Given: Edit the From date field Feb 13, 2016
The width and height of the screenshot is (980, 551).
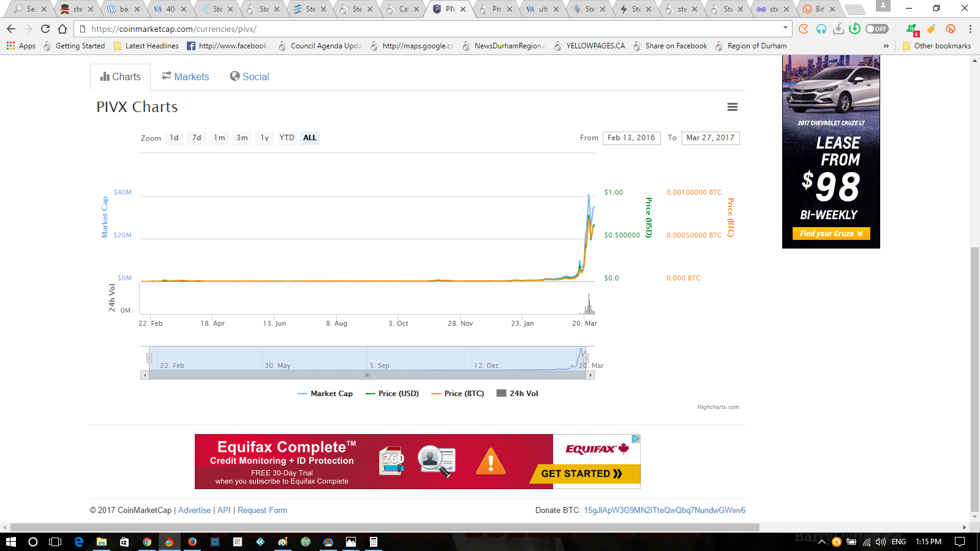Looking at the screenshot, I should 631,138.
